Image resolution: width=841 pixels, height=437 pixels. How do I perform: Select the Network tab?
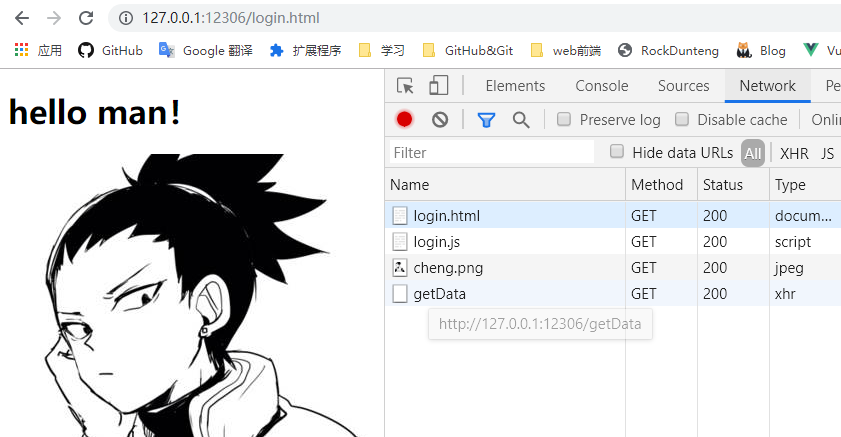(x=768, y=86)
